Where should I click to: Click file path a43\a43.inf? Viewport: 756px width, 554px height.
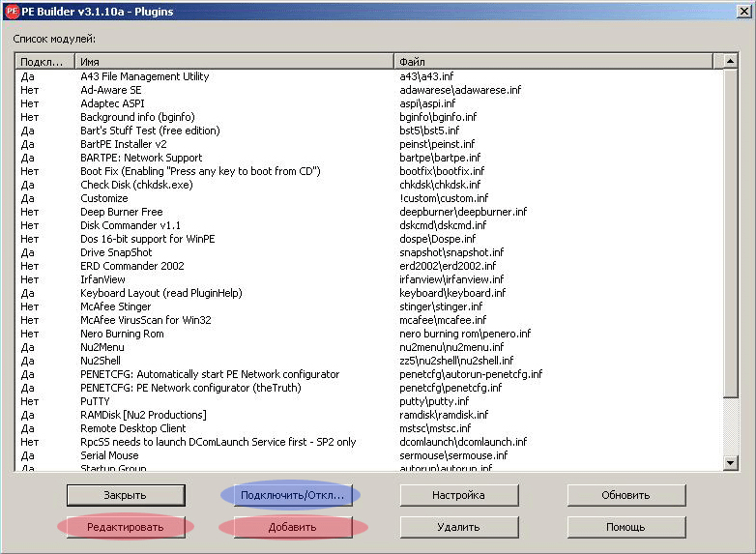[426, 76]
